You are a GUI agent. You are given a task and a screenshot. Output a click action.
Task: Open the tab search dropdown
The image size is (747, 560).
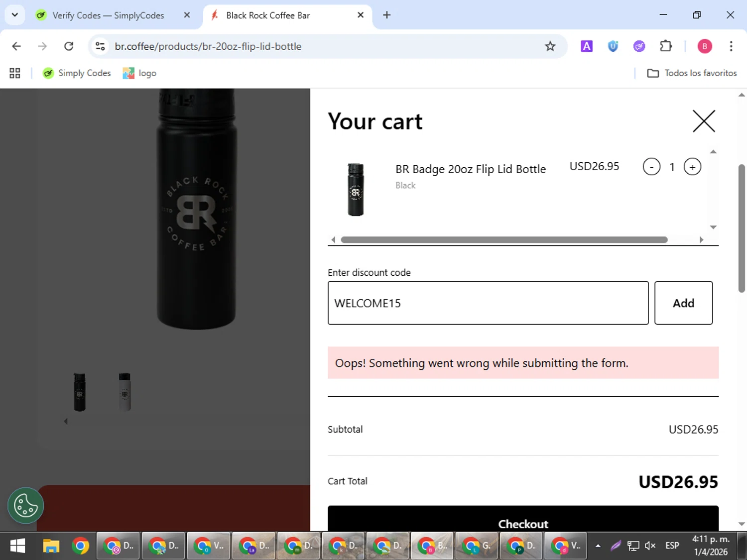[14, 15]
